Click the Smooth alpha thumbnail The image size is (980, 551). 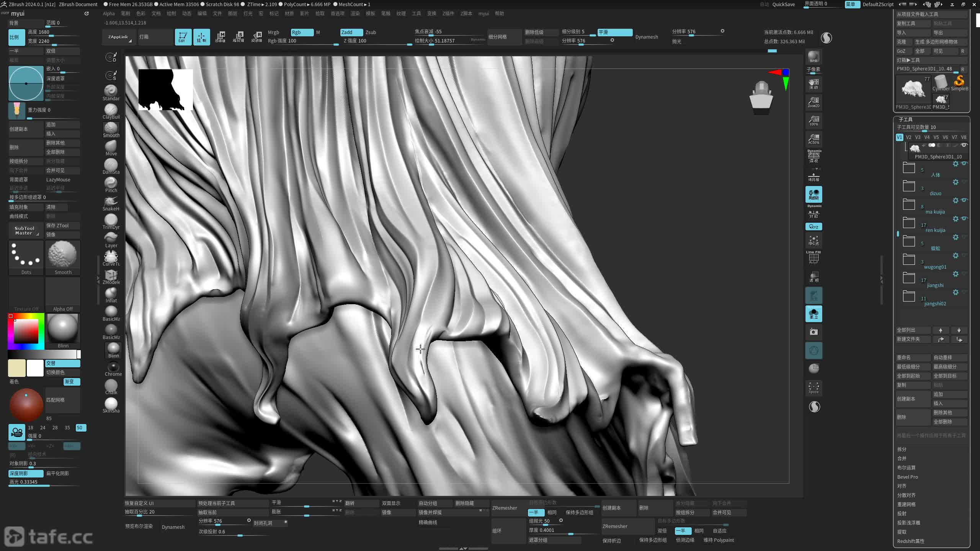click(x=63, y=256)
